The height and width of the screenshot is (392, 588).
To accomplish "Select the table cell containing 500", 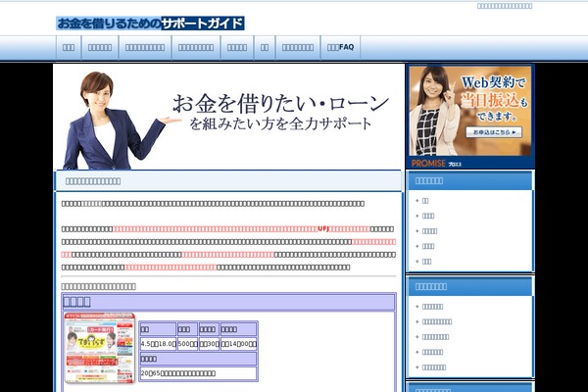I will tap(187, 344).
